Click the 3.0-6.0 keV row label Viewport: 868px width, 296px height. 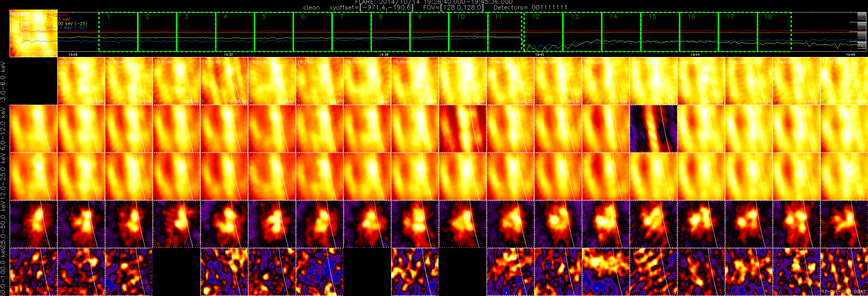pyautogui.click(x=3, y=81)
